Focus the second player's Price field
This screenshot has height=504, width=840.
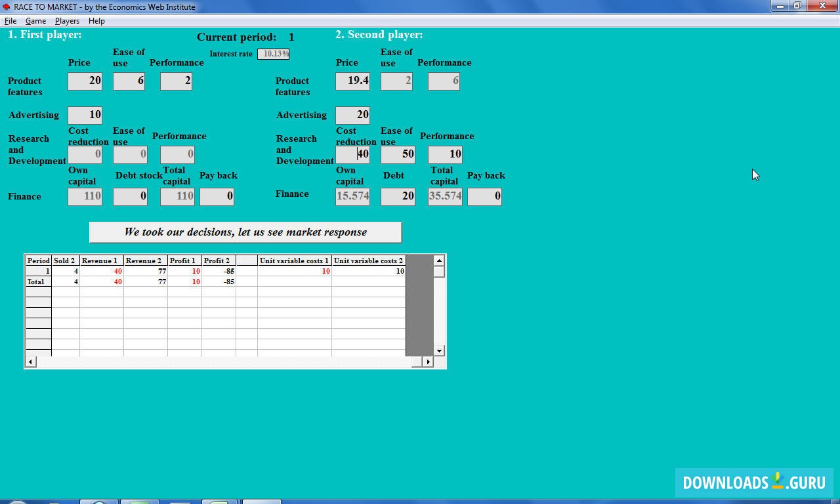[x=352, y=81]
